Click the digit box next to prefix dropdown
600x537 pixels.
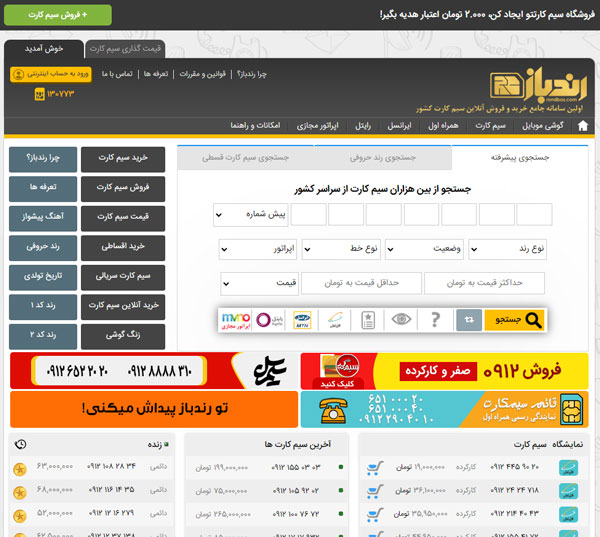308,214
